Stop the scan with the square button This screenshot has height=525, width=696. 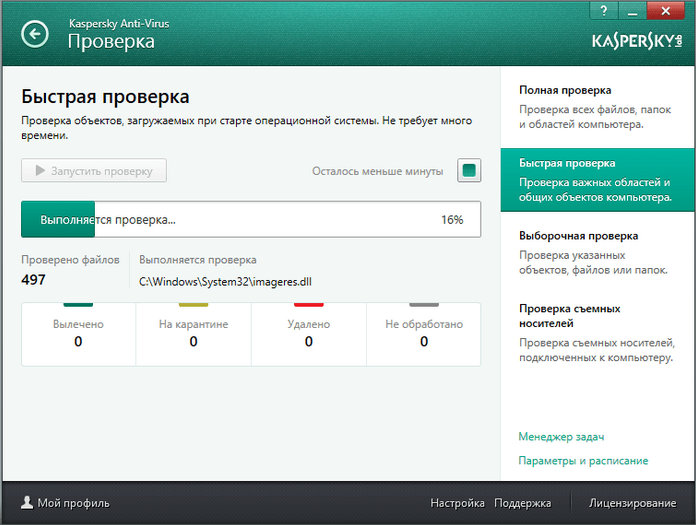(x=469, y=170)
